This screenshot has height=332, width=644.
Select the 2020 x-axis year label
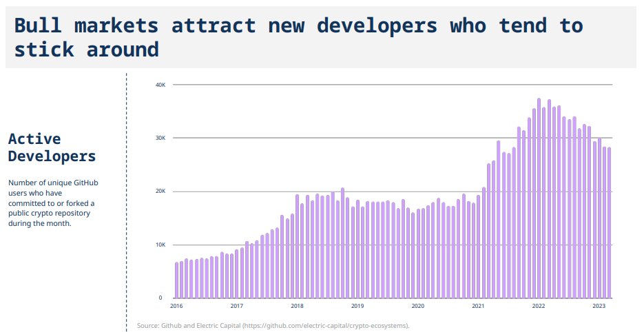417,306
